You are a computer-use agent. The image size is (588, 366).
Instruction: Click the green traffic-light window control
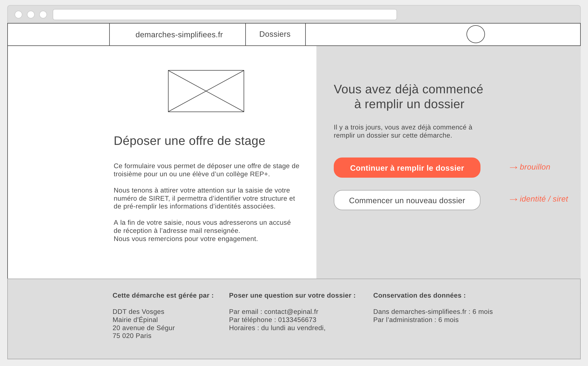[43, 14]
